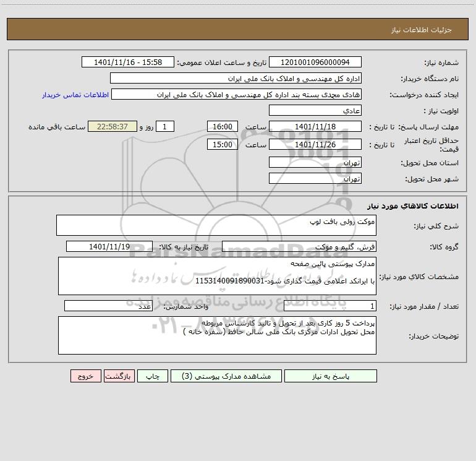Click the چاپ print button
Image resolution: width=476 pixels, height=461 pixels.
tap(153, 376)
